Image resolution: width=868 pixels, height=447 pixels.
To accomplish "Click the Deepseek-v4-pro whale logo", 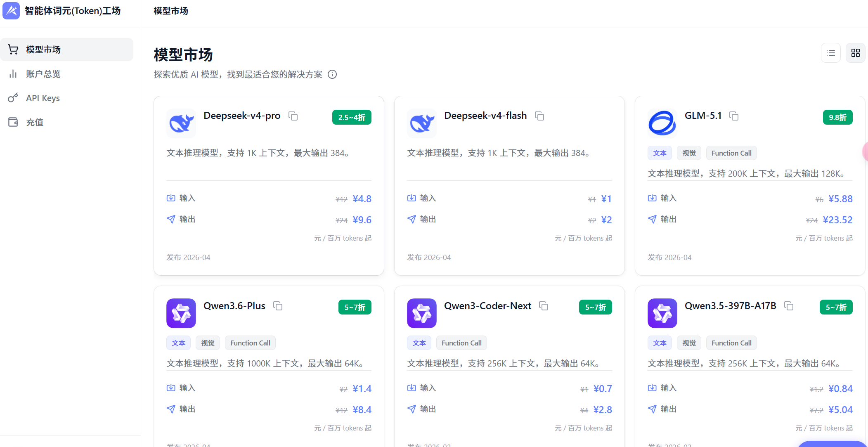I will point(181,123).
